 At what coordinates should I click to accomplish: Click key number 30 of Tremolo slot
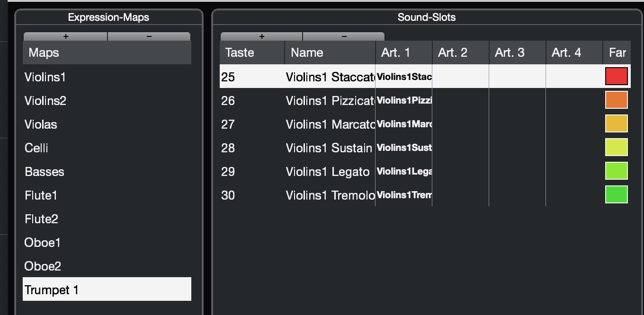(228, 195)
